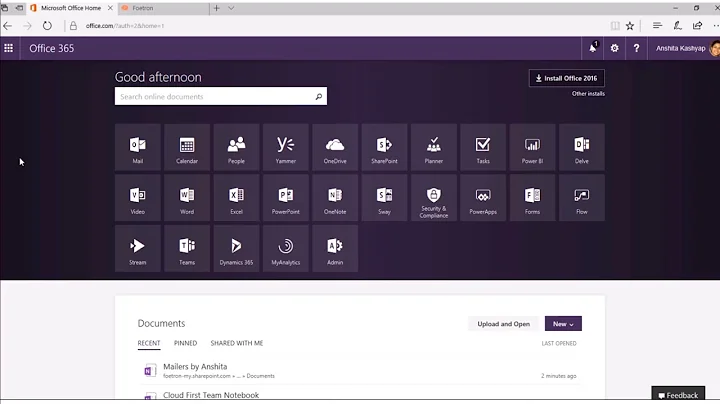Open the People app tile

pyautogui.click(x=236, y=147)
